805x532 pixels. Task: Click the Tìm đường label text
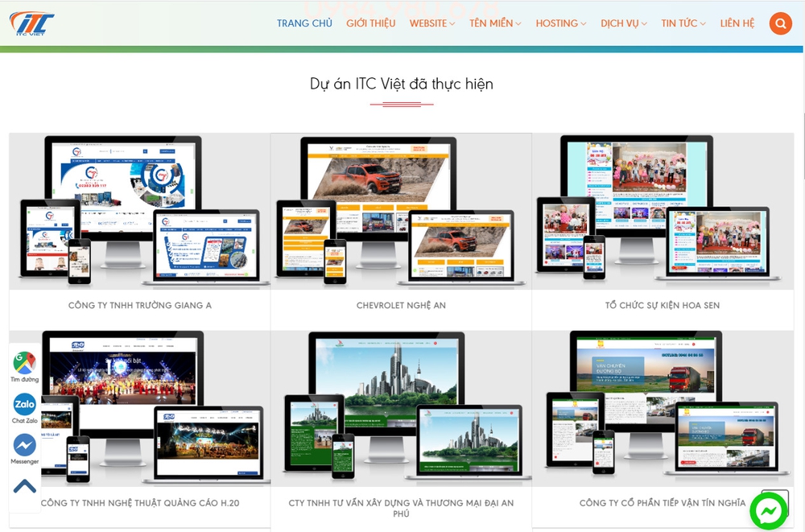(x=25, y=380)
